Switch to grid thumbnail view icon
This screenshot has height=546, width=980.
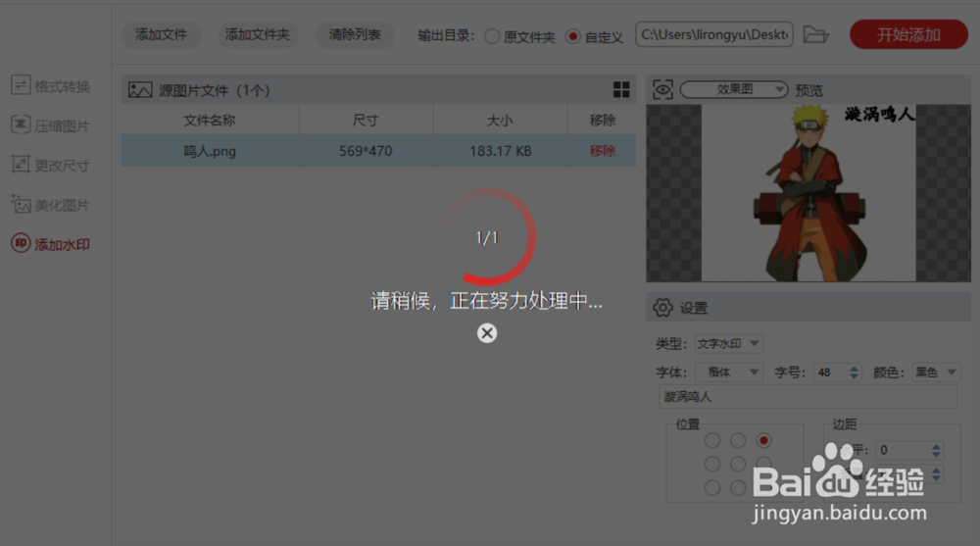coord(621,89)
